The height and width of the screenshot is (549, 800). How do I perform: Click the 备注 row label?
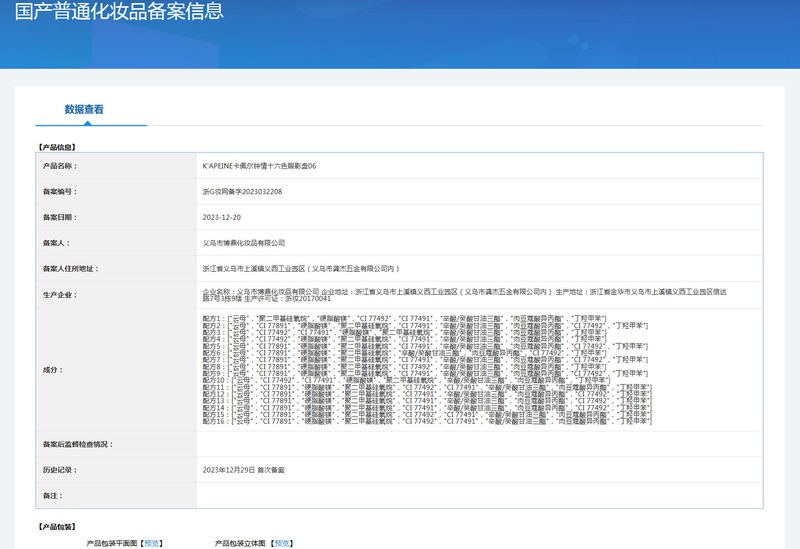tap(53, 496)
